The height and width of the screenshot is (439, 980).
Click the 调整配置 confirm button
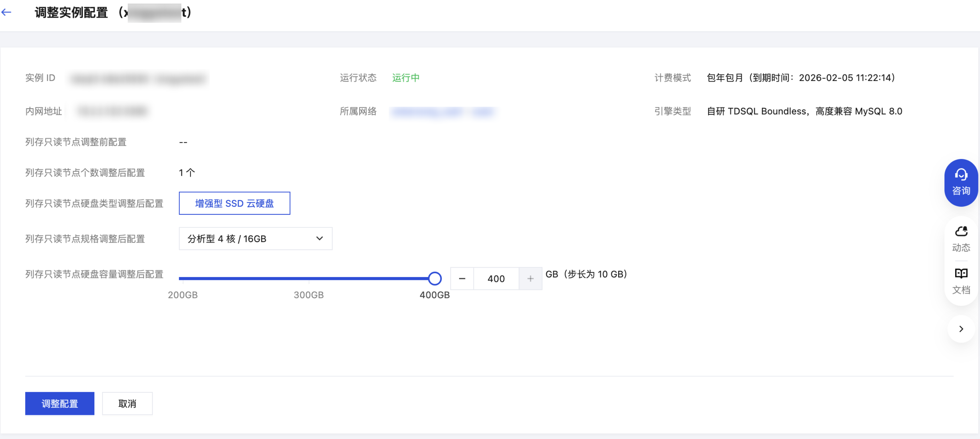click(x=60, y=403)
